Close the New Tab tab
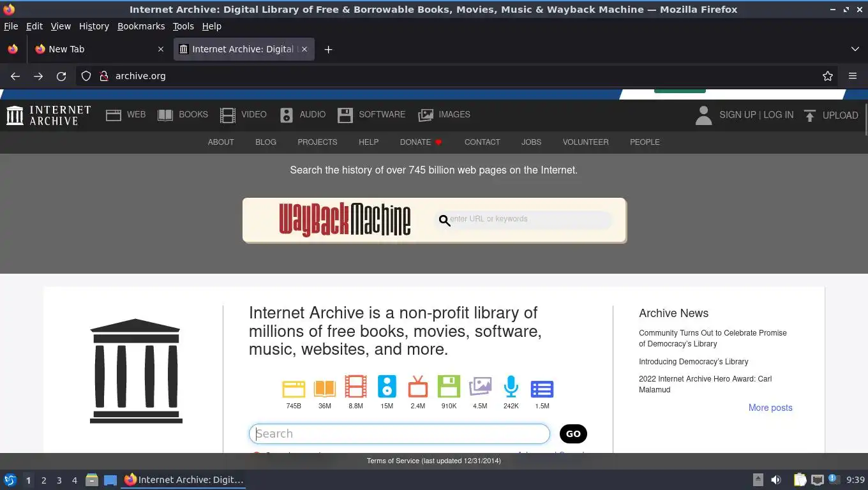 click(x=161, y=49)
